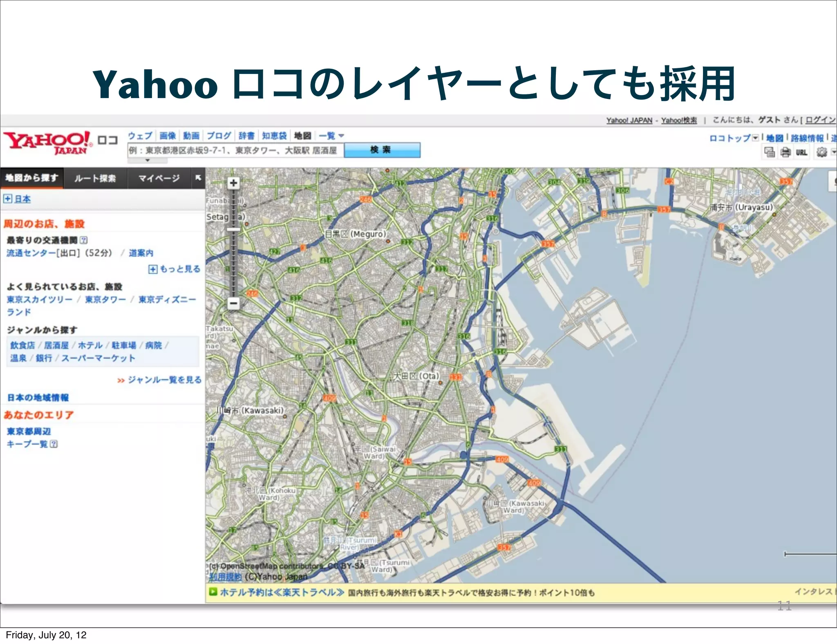Click the send-to-mail icon in the toolbar
Screen dimensions: 837x644
click(770, 152)
